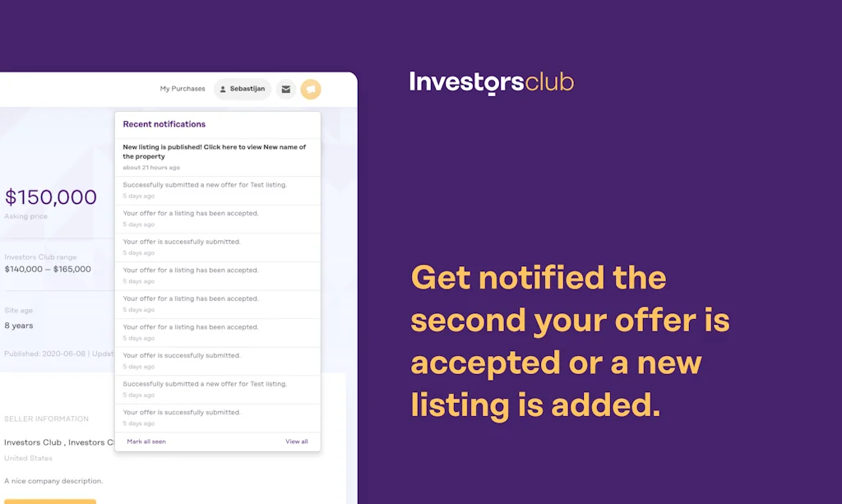Viewport: 842px width, 504px height.
Task: Open the messages envelope icon
Action: [286, 89]
